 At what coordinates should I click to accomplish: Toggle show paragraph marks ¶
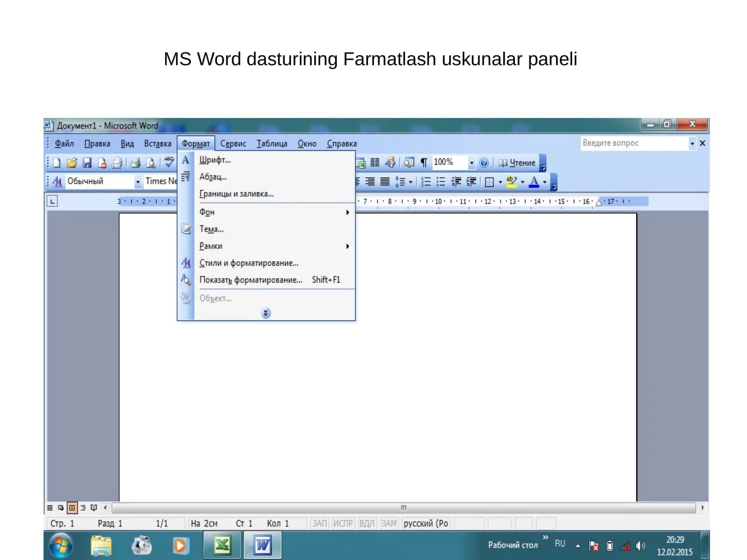coord(424,162)
